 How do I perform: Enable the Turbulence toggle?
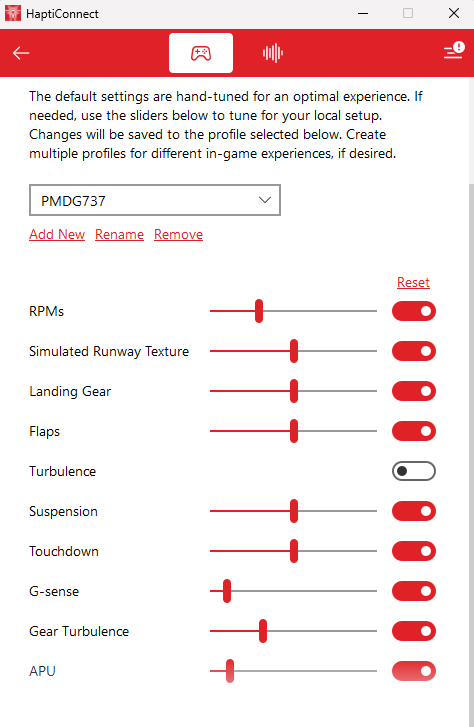click(414, 471)
